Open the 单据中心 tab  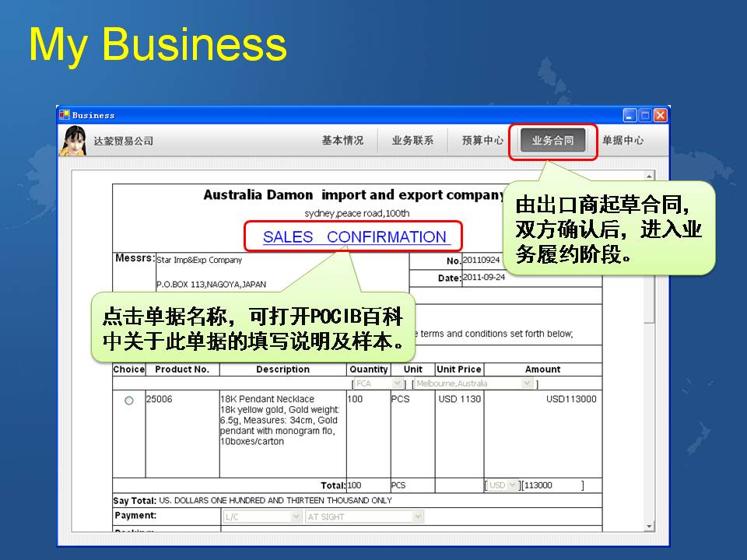622,141
